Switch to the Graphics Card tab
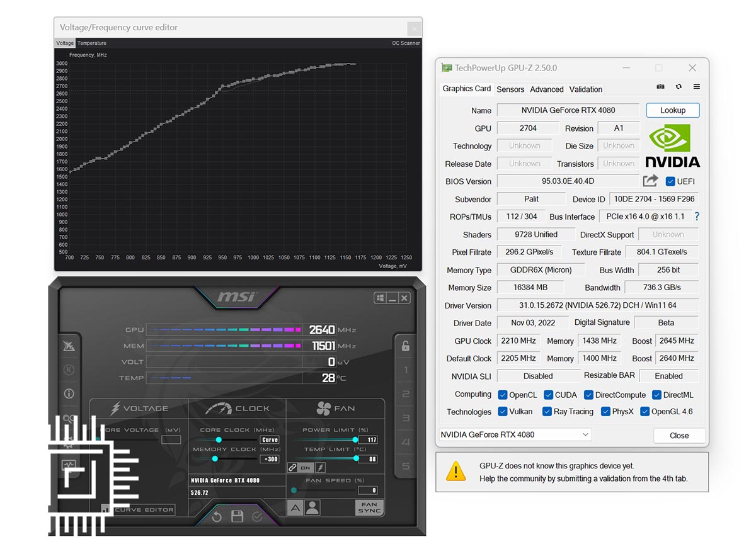Viewport: 756px width, 554px height. tap(466, 89)
